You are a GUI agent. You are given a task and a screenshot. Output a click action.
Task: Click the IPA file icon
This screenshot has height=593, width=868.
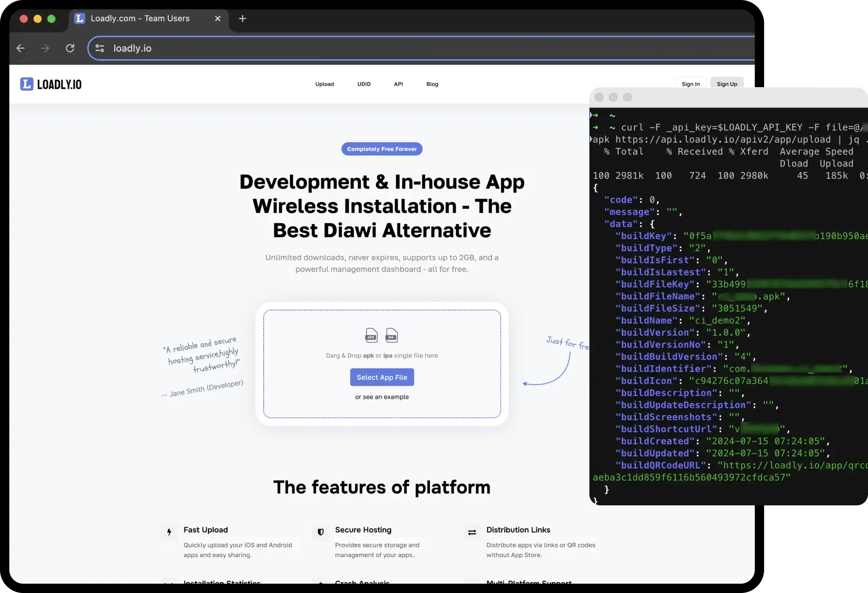pos(392,335)
